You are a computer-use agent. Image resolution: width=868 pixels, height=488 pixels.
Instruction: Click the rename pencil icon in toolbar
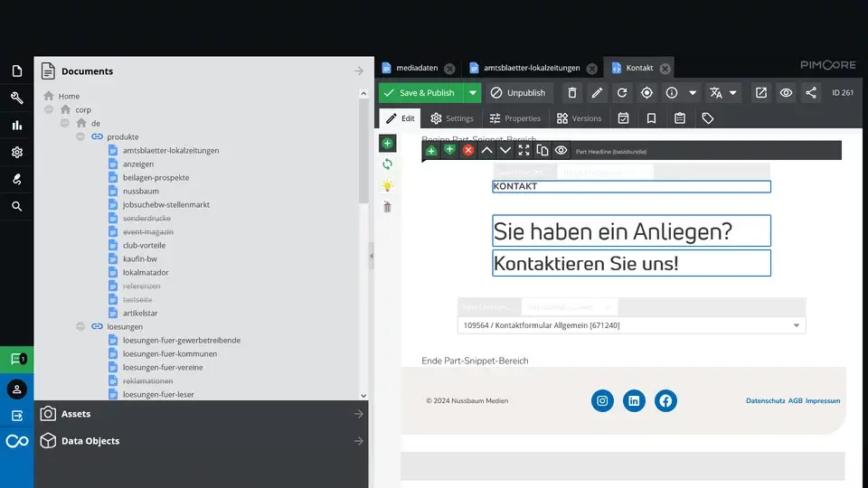click(x=597, y=93)
